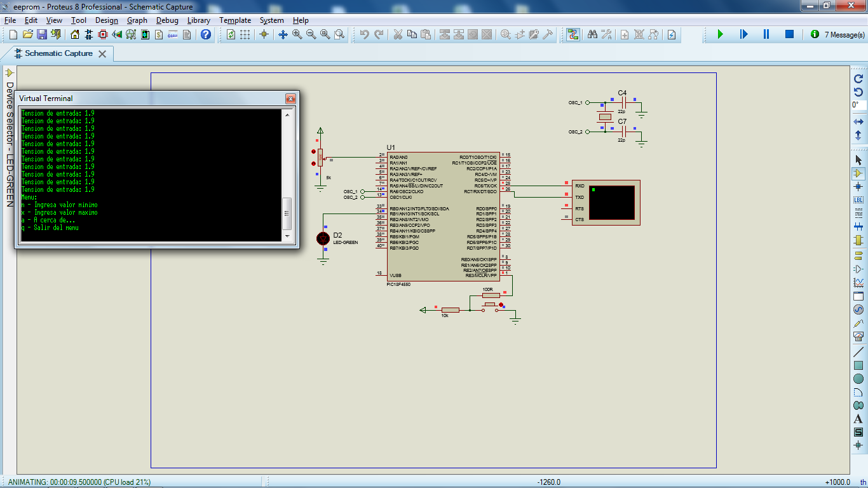The width and height of the screenshot is (868, 488).
Task: Select the 2D text A tool
Action: [x=858, y=419]
